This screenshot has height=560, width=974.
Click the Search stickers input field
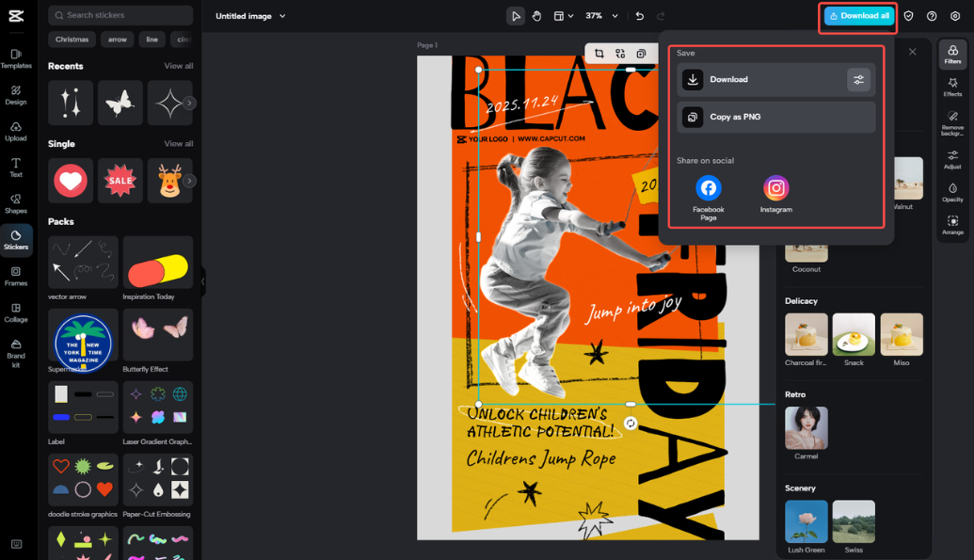click(120, 15)
